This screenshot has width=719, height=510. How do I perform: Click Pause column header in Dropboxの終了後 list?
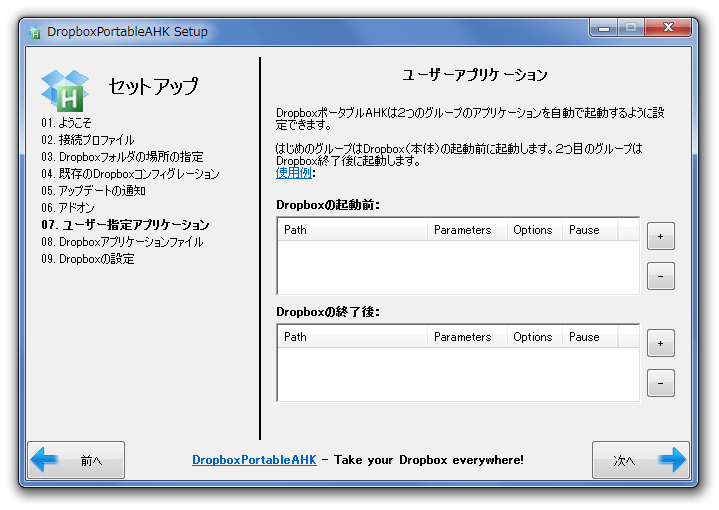(590, 336)
